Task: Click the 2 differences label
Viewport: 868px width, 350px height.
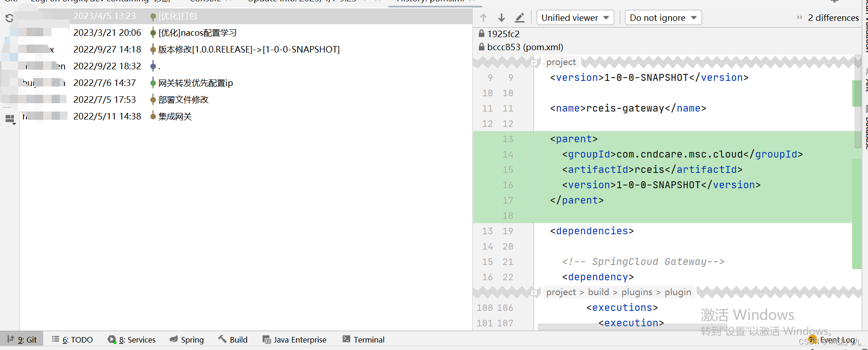Action: pos(834,18)
